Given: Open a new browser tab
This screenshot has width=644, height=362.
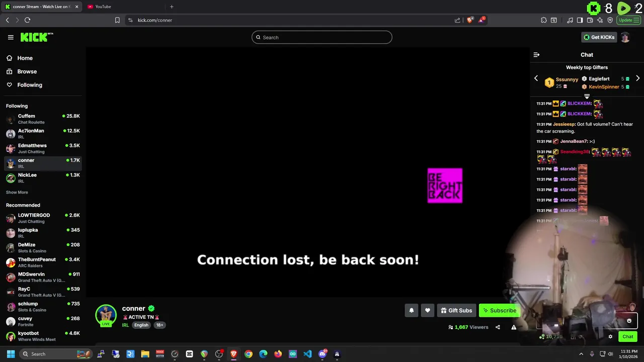Looking at the screenshot, I should click(172, 7).
